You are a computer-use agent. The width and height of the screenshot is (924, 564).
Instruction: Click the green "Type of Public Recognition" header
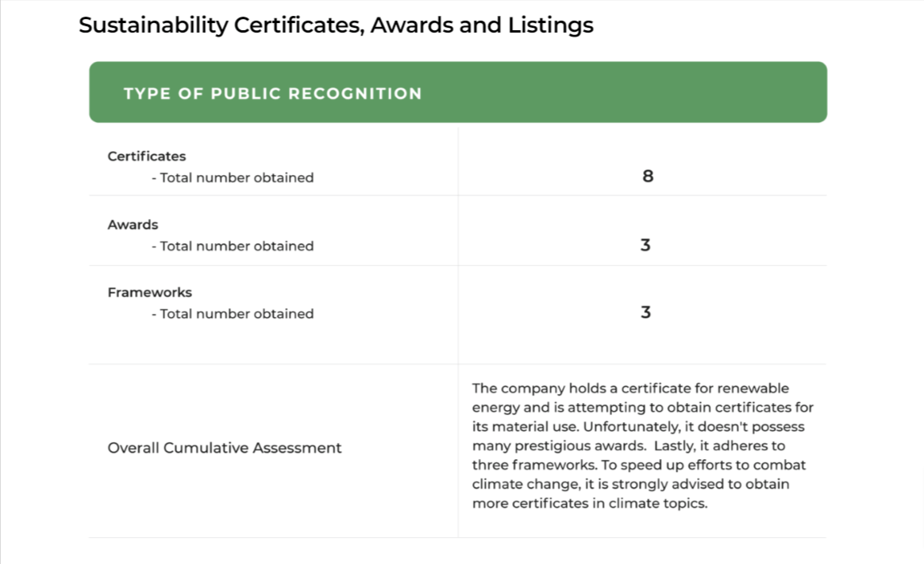pos(272,94)
